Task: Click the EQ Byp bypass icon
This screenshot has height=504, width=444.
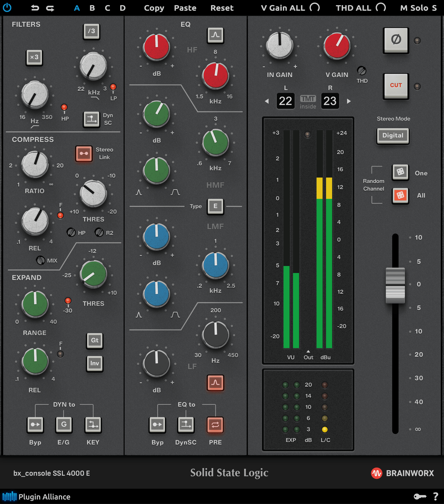Action: coord(157,424)
